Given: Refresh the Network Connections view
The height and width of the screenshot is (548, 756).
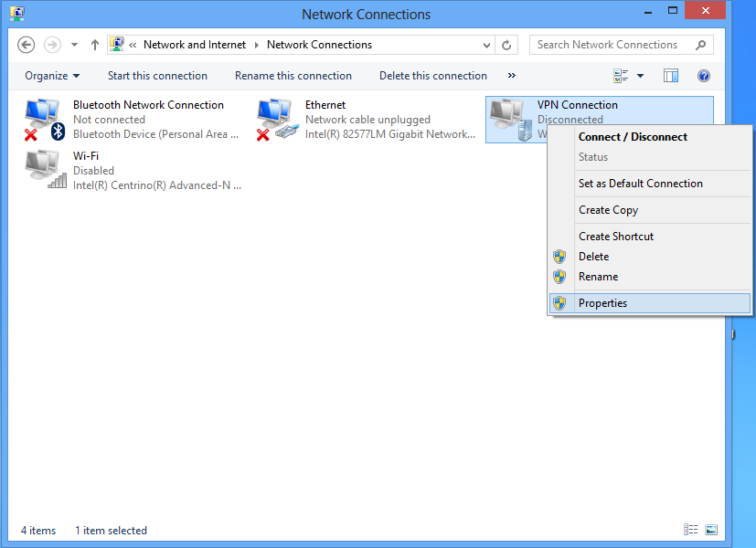Looking at the screenshot, I should (507, 45).
